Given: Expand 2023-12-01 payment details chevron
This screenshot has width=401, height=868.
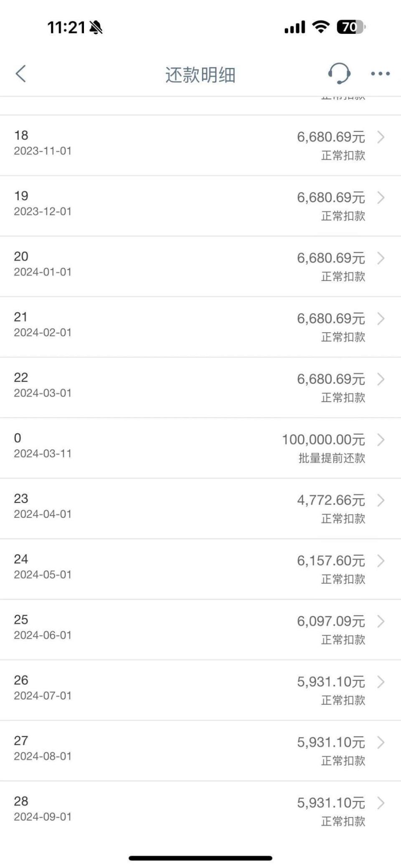Looking at the screenshot, I should (x=381, y=197).
